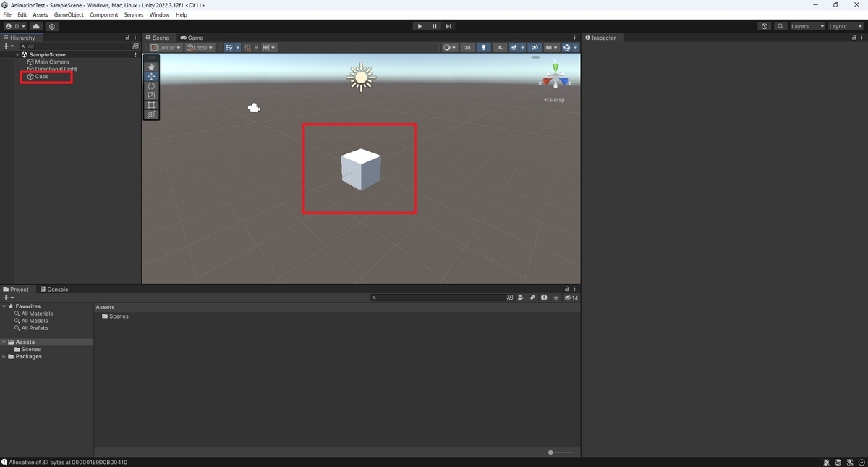Click status bar bug debug-mode icon

point(827,462)
